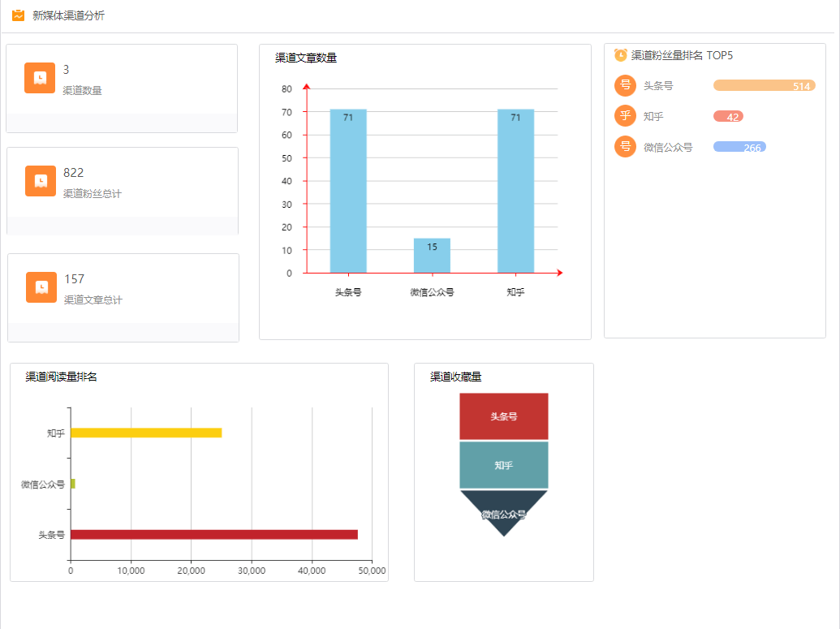Click the orange icon beside 渠道数量
Screen dimensions: 840x629
[x=40, y=78]
